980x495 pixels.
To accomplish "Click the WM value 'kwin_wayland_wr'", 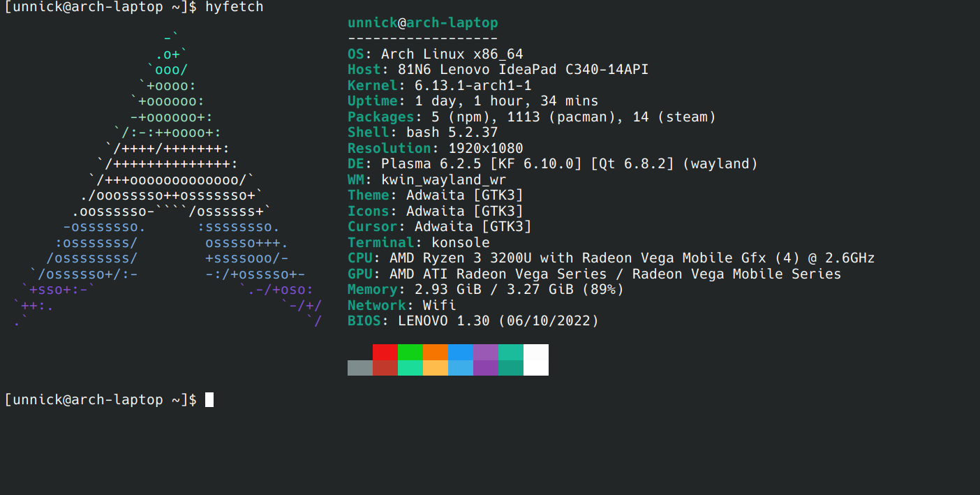I will click(443, 180).
